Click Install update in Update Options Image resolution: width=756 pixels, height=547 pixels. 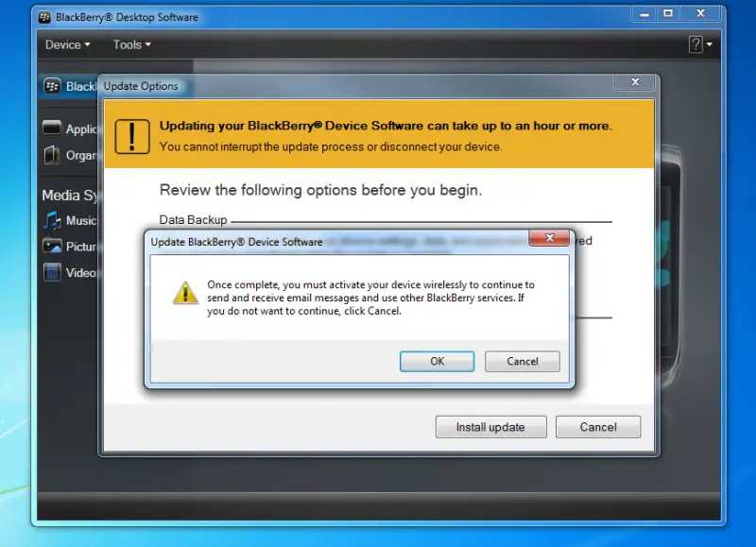click(490, 427)
